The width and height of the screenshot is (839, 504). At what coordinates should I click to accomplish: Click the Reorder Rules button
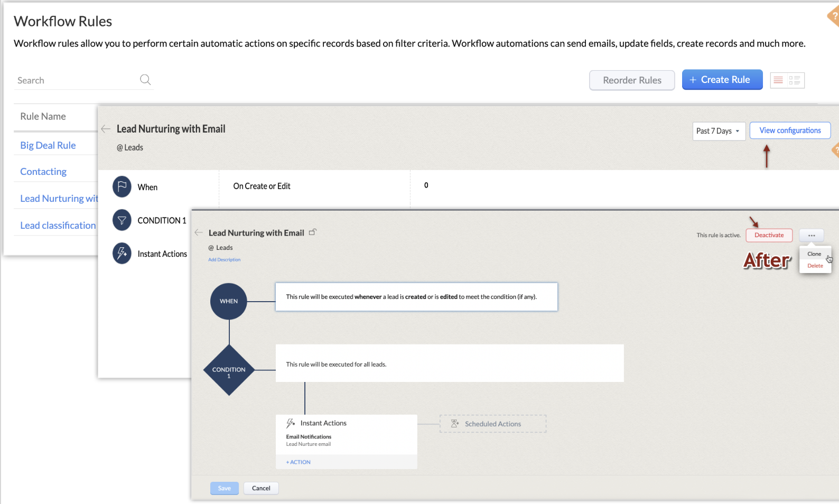click(x=632, y=80)
